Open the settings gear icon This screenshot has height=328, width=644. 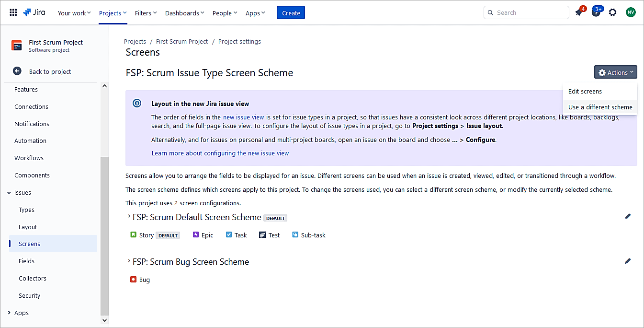612,13
